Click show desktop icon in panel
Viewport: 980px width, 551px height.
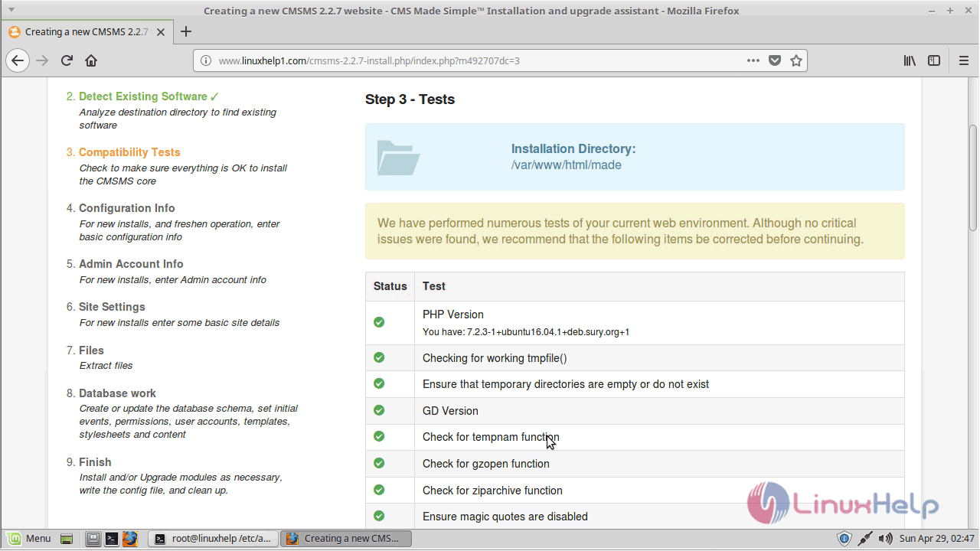pos(67,539)
